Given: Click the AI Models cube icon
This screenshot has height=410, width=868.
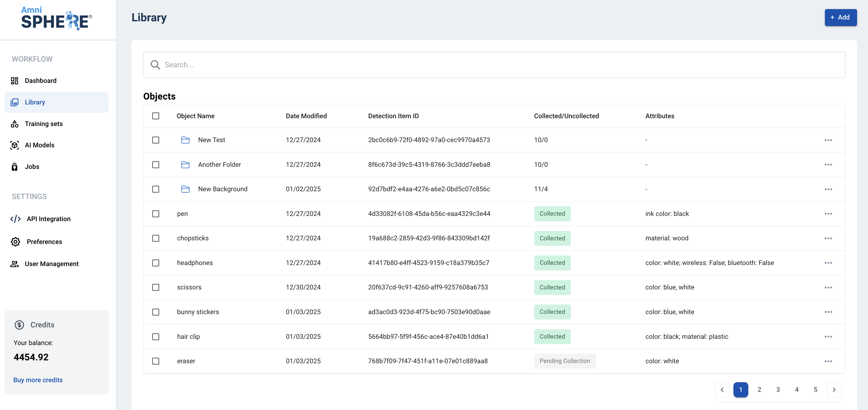Looking at the screenshot, I should [x=15, y=145].
